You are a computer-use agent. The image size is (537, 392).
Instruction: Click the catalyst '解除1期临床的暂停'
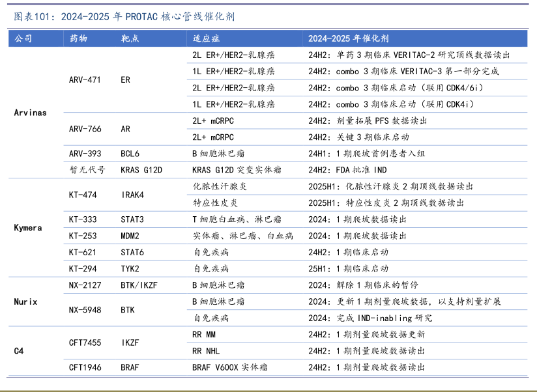click(x=363, y=285)
